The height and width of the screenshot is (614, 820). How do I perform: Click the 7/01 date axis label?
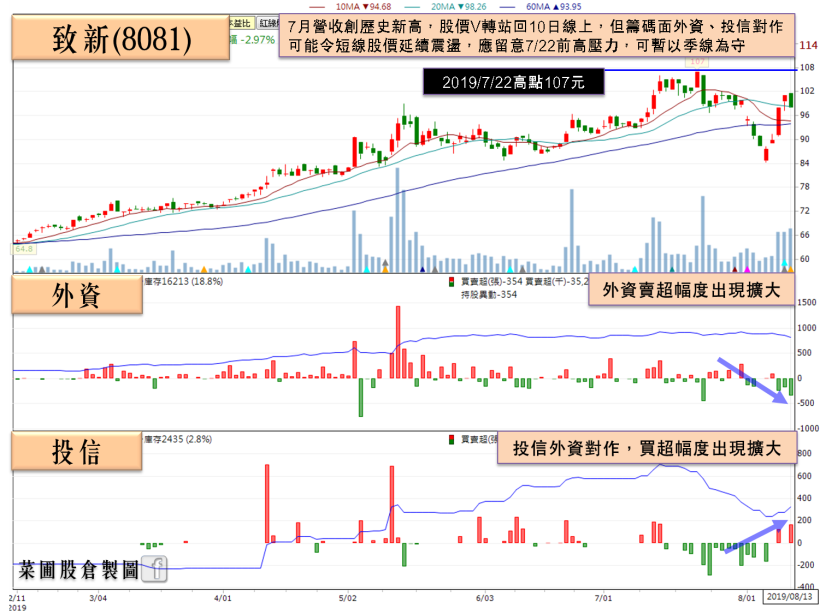pos(603,598)
